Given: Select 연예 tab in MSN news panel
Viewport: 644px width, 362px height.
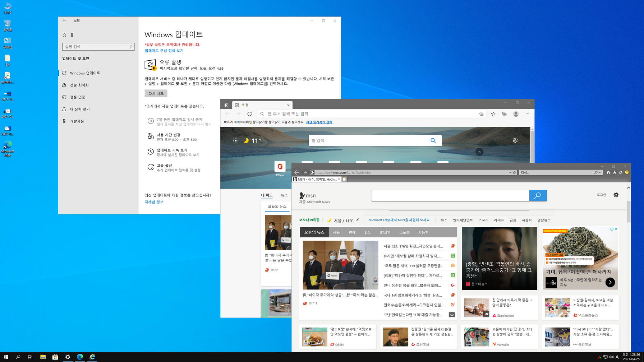Looking at the screenshot, I should coord(352,232).
